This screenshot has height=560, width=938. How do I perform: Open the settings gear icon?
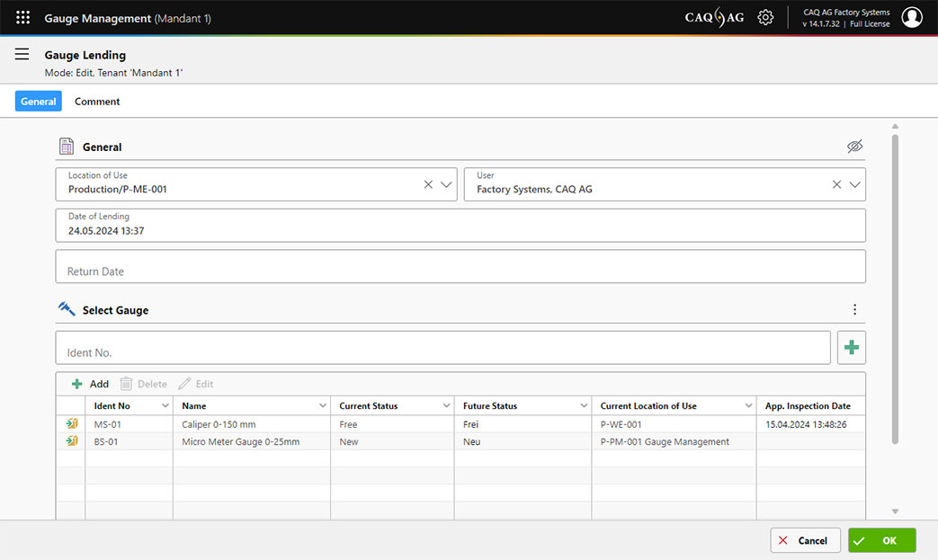coord(765,18)
